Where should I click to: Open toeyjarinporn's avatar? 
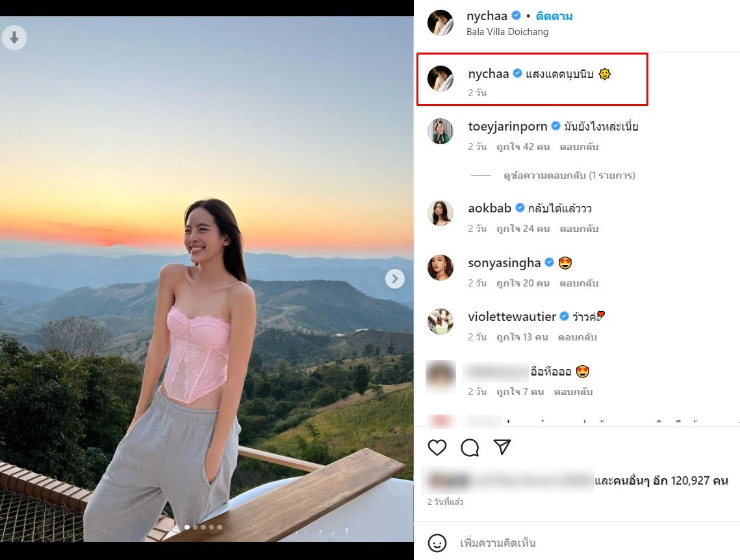coord(440,131)
